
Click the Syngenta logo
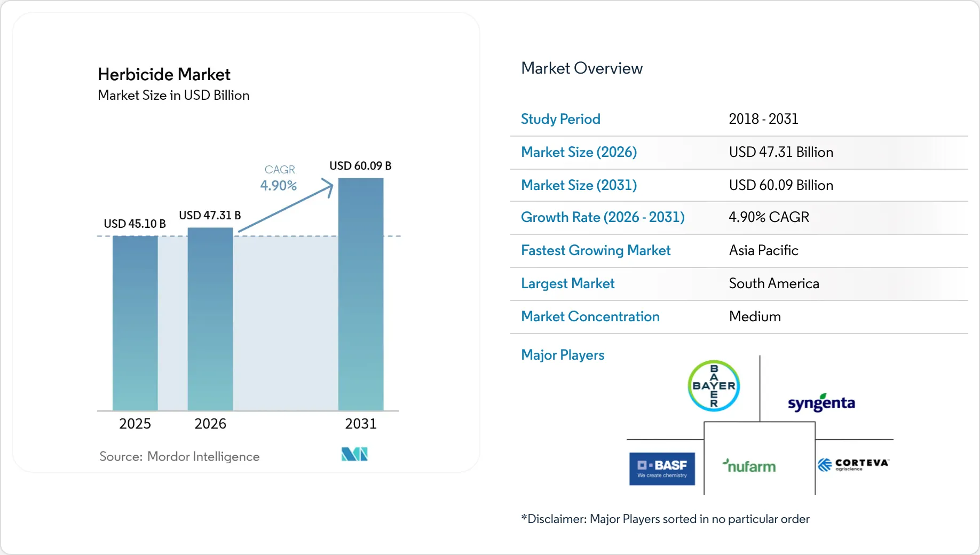821,403
